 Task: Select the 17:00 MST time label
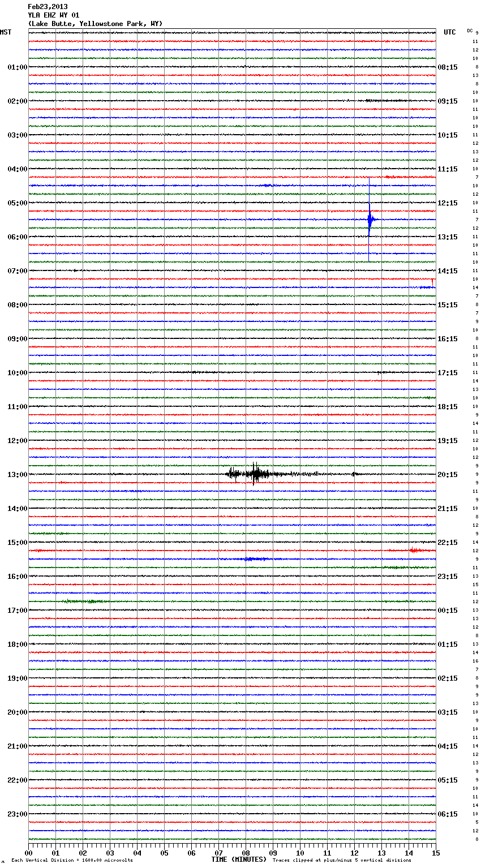pos(18,611)
